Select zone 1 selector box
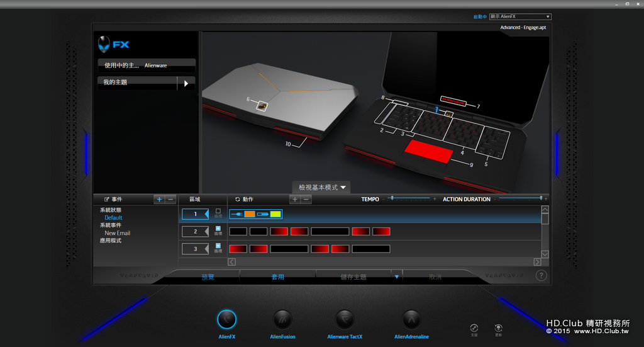644x347 pixels. [196, 213]
